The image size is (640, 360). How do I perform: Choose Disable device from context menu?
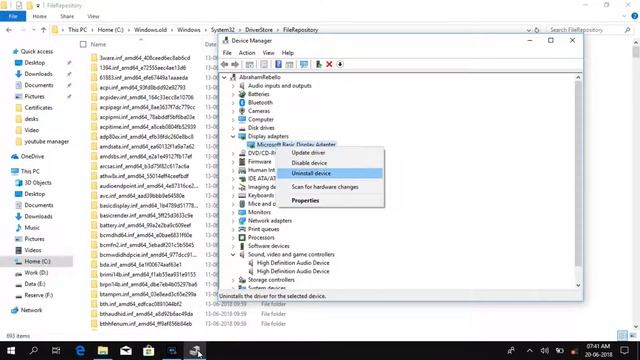point(309,163)
